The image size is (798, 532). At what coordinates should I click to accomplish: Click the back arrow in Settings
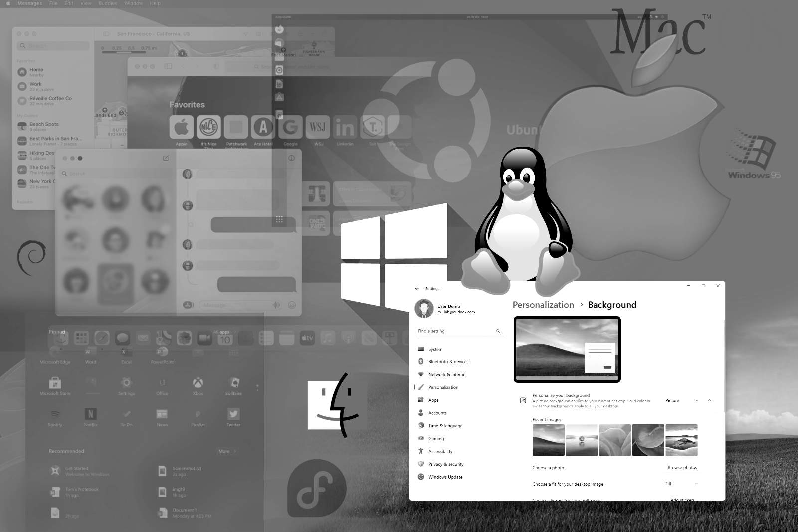(417, 288)
